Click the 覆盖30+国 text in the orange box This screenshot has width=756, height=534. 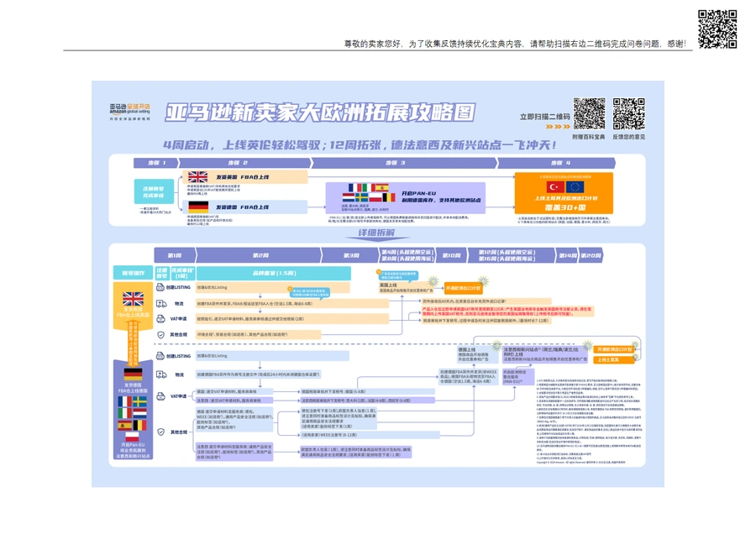pyautogui.click(x=565, y=207)
